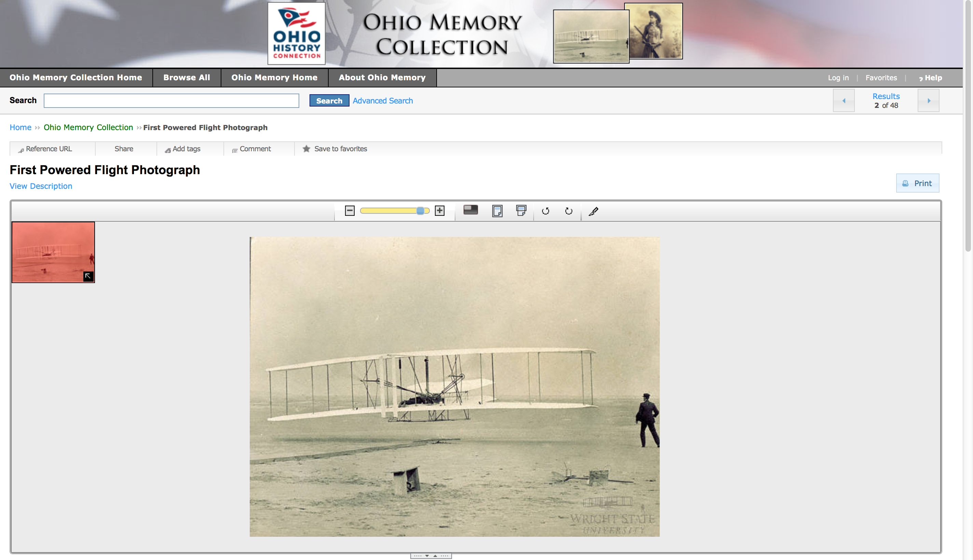The width and height of the screenshot is (973, 560).
Task: Open Ohio Memory Home menu item
Action: pos(274,78)
